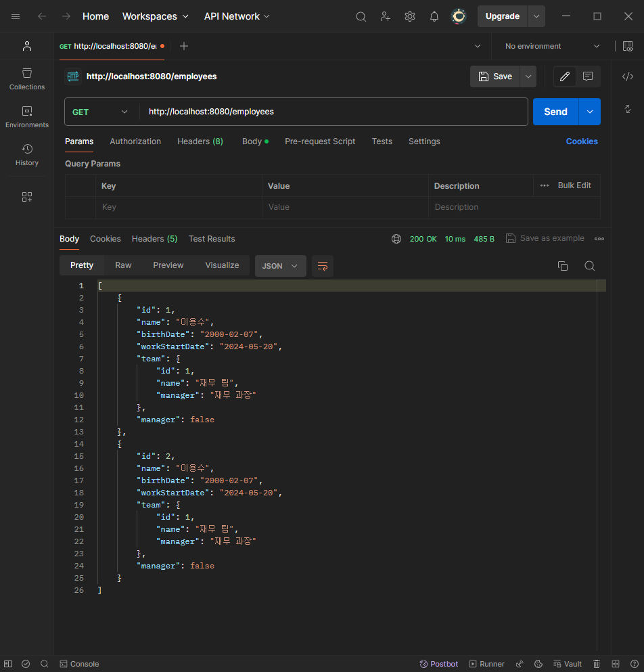Open the Cookies link
Viewport: 644px width, 672px height.
click(x=582, y=141)
